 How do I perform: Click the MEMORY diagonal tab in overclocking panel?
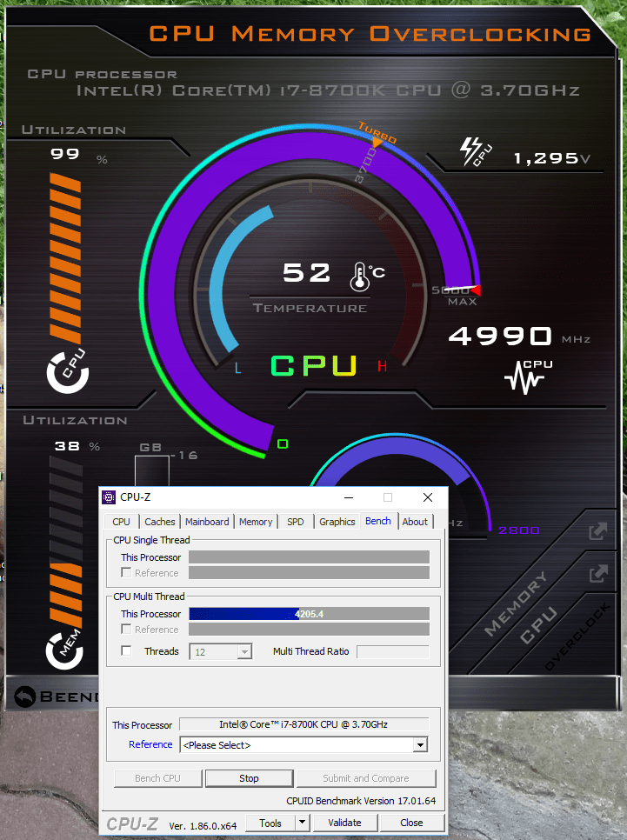(516, 603)
